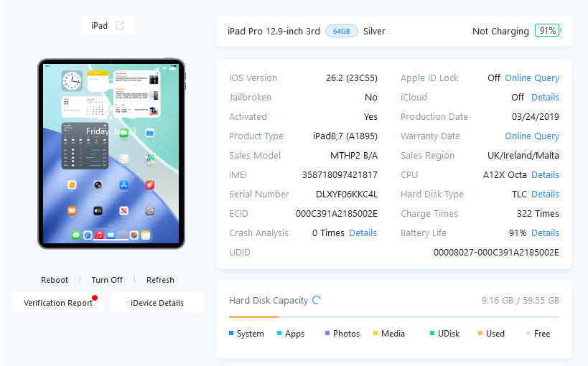View Crash Analysis Details link
588x366 pixels.
363,233
